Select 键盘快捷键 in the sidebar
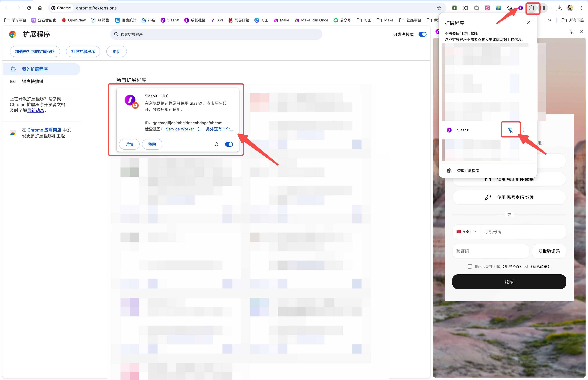Viewport: 588px width, 380px height. 42,81
